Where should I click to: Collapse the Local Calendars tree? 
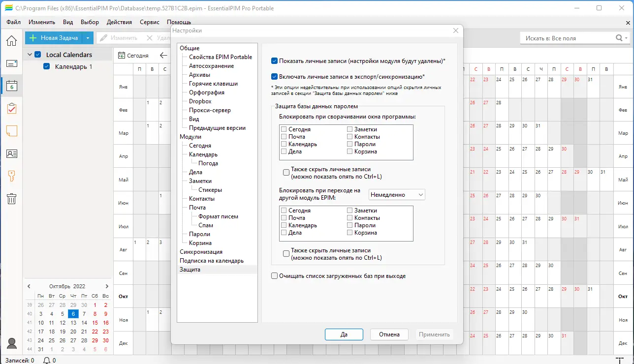(x=30, y=55)
